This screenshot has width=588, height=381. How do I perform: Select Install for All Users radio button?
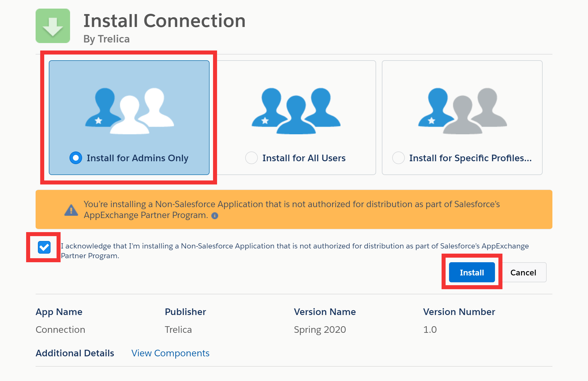(x=252, y=158)
